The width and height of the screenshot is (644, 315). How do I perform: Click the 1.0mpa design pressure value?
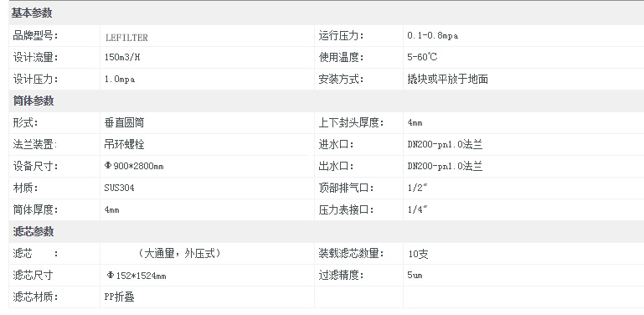[120, 80]
